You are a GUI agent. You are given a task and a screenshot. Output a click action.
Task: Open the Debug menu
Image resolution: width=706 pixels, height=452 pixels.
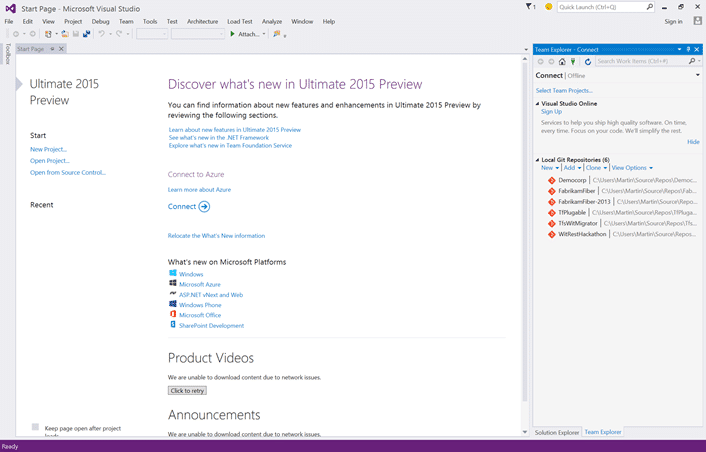pyautogui.click(x=100, y=21)
